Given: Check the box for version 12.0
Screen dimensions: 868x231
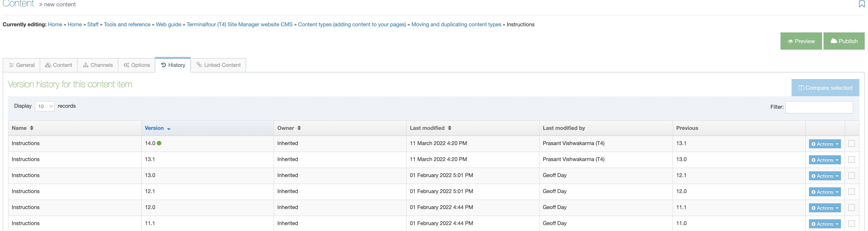Looking at the screenshot, I should coord(851,208).
